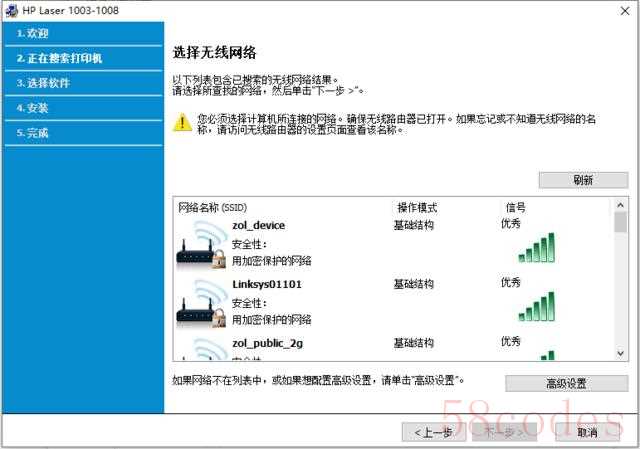The width and height of the screenshot is (640, 449).
Task: Click 优秀 signal text for zol_device
Action: 511,224
